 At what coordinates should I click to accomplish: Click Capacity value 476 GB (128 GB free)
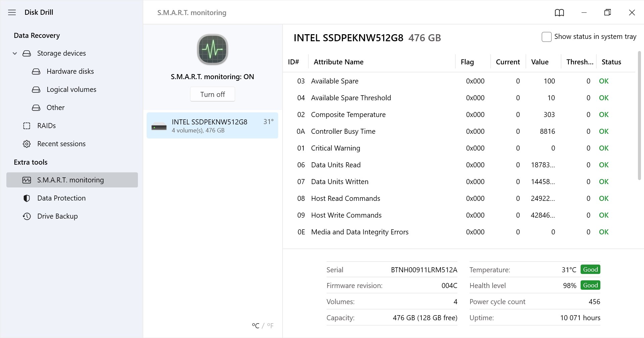pyautogui.click(x=425, y=318)
